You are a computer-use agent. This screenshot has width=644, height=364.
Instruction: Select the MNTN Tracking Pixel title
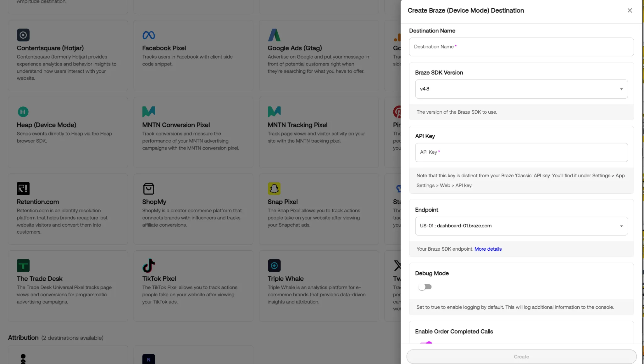pyautogui.click(x=297, y=125)
